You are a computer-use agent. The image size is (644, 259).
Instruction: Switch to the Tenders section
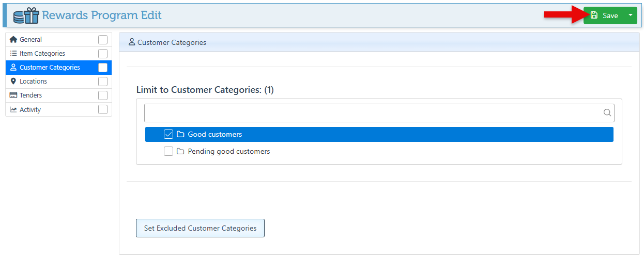(x=31, y=95)
